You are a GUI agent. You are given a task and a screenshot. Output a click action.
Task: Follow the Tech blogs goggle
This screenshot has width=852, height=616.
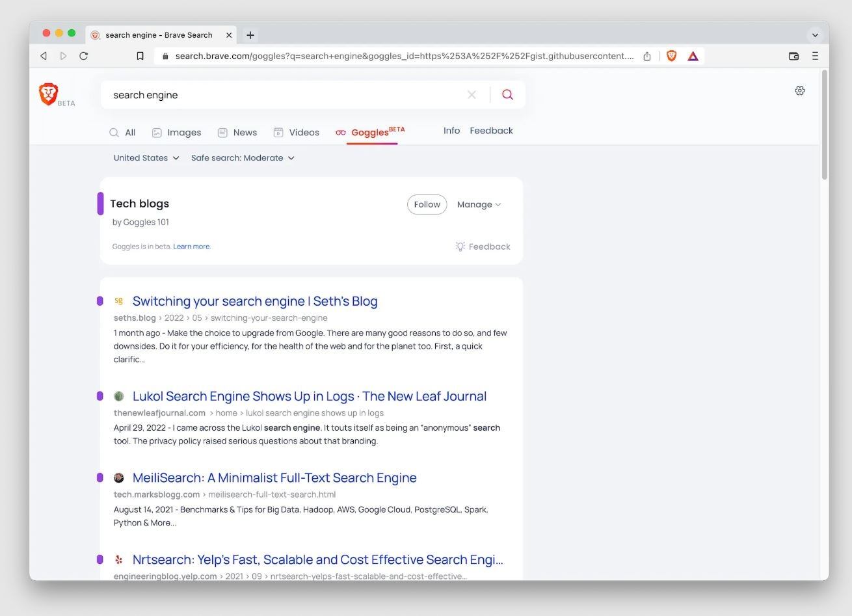(427, 204)
